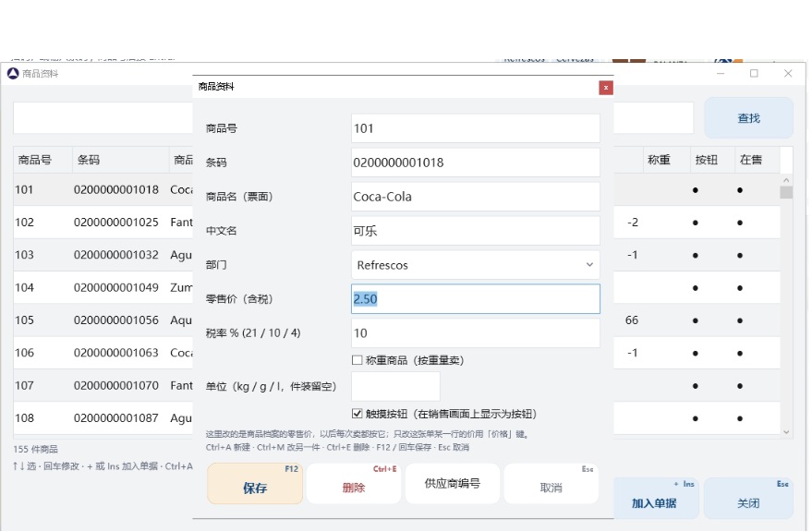Cancel the dialog with 取消 button
The height and width of the screenshot is (531, 812).
click(x=551, y=483)
